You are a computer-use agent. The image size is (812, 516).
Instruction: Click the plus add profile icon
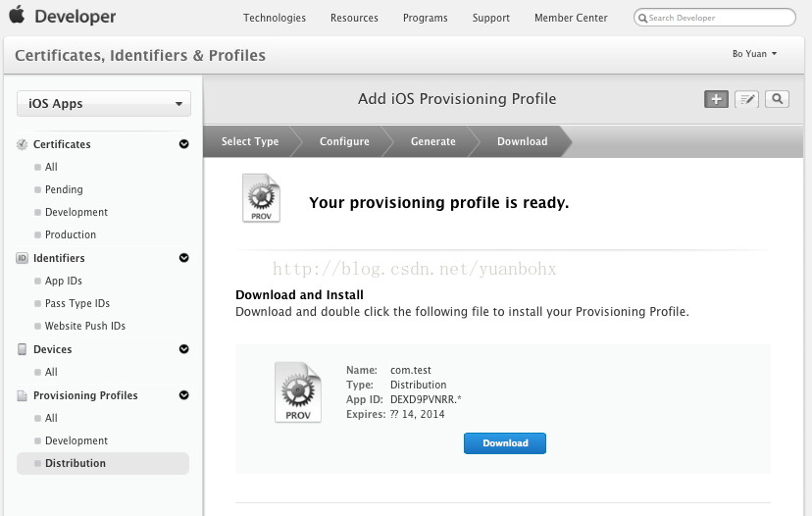point(716,99)
